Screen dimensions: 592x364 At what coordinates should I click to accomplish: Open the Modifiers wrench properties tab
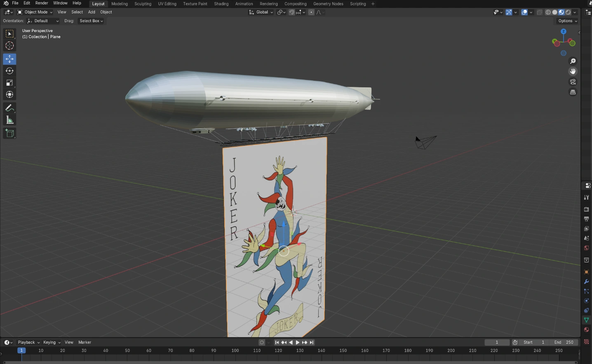coord(586,282)
